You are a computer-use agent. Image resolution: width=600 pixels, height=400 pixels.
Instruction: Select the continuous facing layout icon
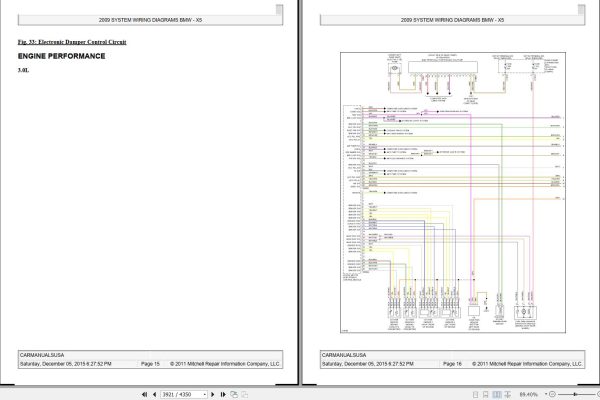coord(508,394)
